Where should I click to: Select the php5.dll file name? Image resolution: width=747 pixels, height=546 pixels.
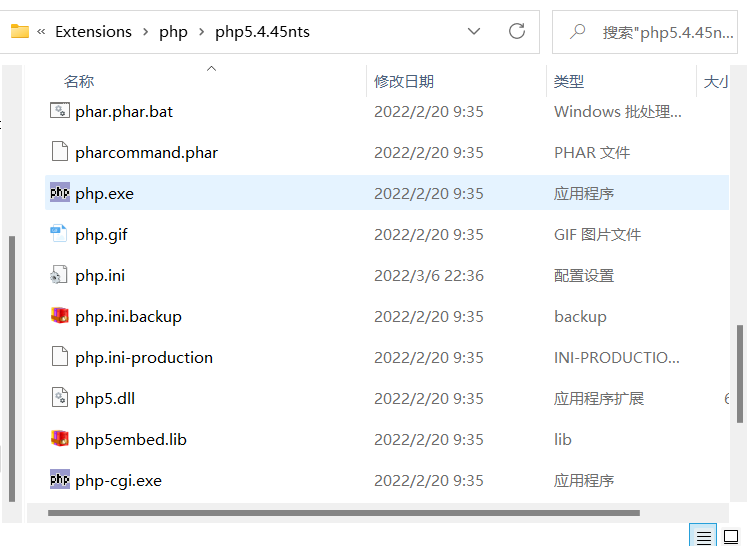point(105,398)
